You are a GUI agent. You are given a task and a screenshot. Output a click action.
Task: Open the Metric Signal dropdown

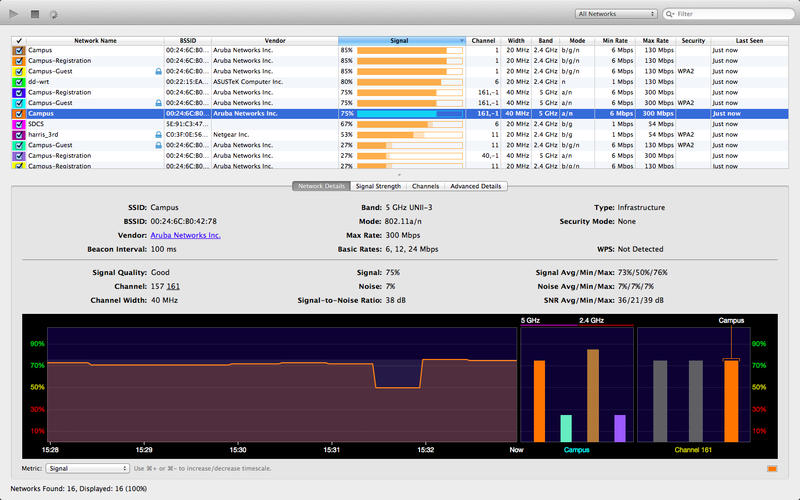pyautogui.click(x=87, y=468)
